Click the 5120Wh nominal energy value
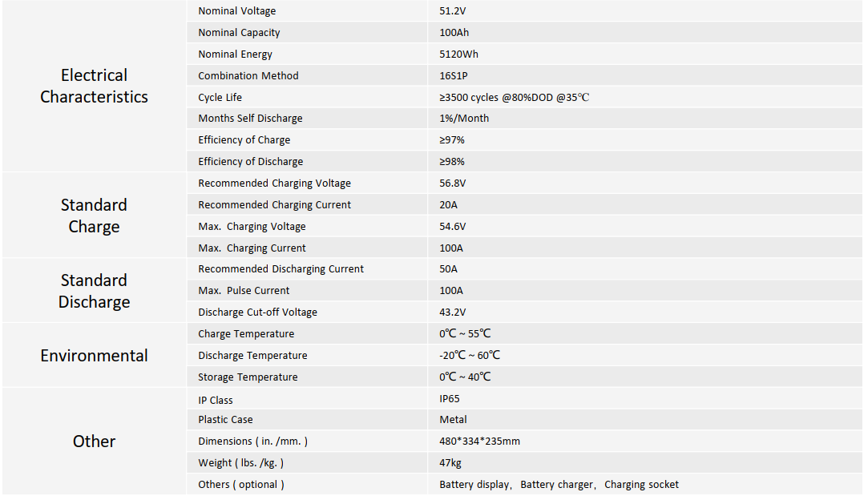Screen dimensions: 868x500 pos(459,54)
